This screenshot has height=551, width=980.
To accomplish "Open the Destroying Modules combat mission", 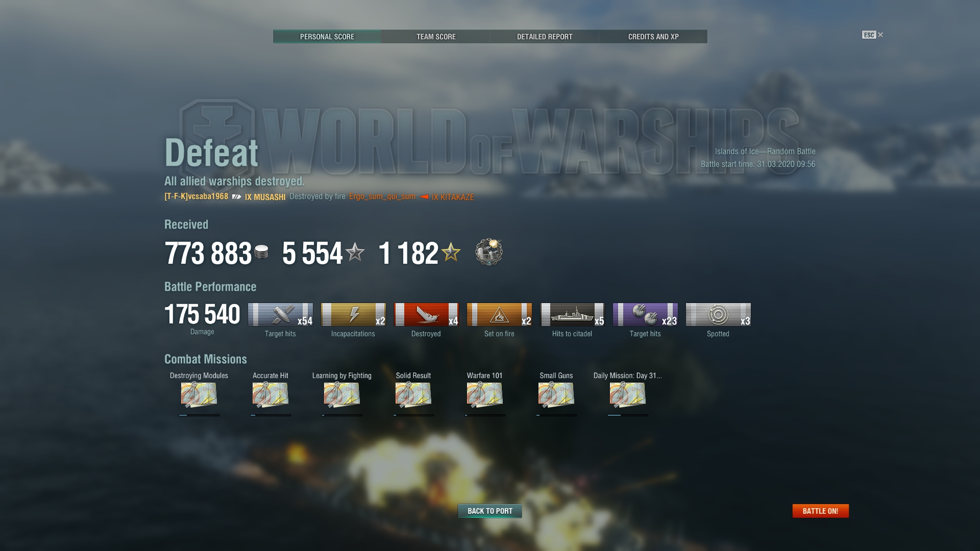I will click(199, 395).
